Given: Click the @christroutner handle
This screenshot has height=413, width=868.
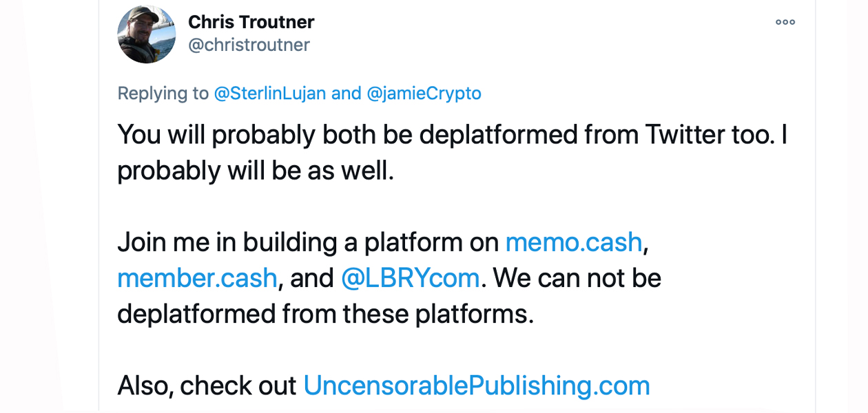Looking at the screenshot, I should 249,45.
